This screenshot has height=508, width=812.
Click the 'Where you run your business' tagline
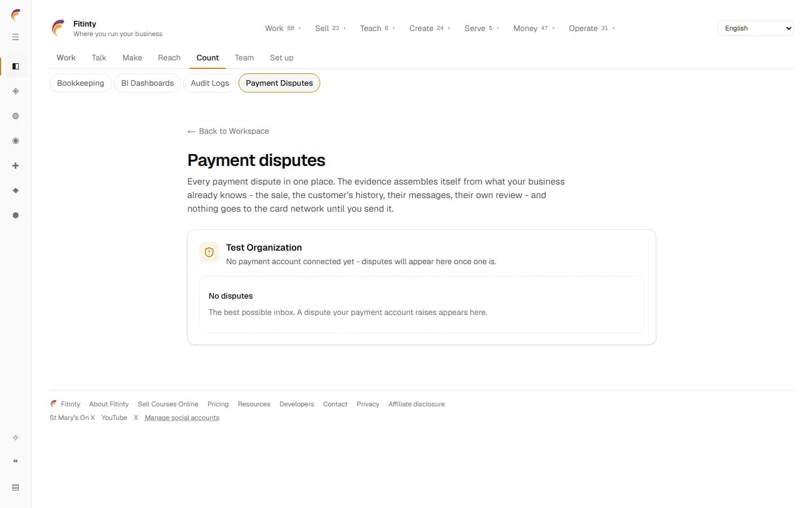tap(118, 34)
